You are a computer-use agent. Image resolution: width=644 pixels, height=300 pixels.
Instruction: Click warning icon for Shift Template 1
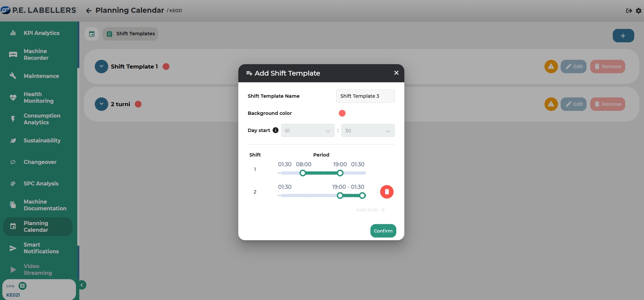click(551, 67)
